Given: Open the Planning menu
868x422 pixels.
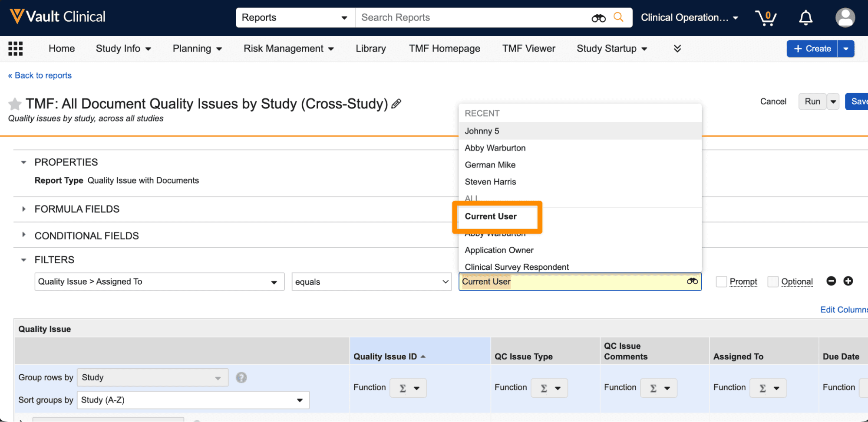Looking at the screenshot, I should coord(197,49).
